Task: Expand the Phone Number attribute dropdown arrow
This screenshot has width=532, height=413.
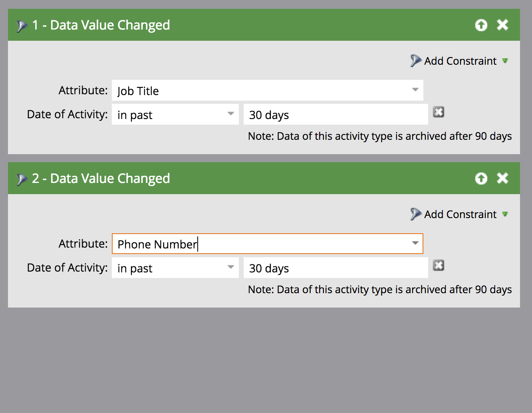Action: click(415, 243)
